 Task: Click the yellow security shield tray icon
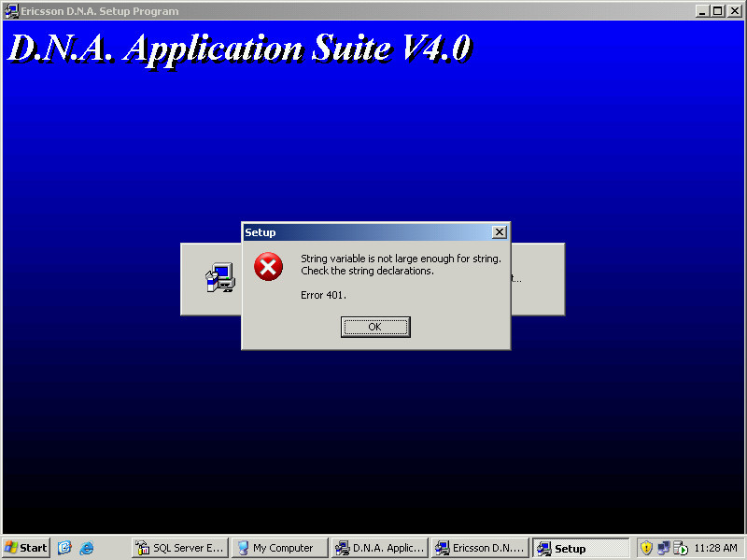[x=646, y=548]
